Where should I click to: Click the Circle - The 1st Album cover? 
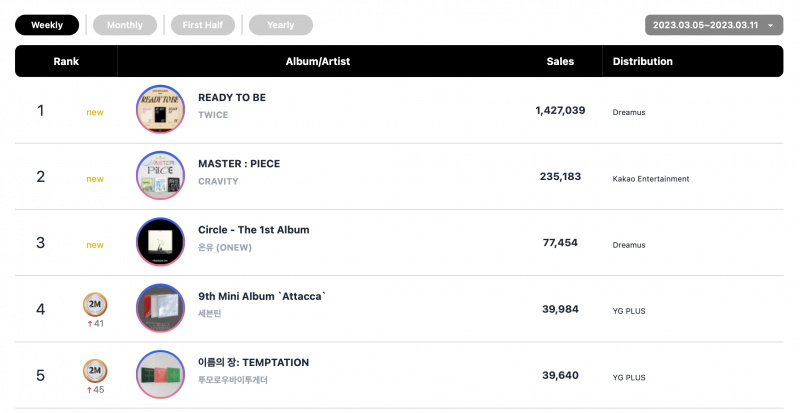coord(161,242)
